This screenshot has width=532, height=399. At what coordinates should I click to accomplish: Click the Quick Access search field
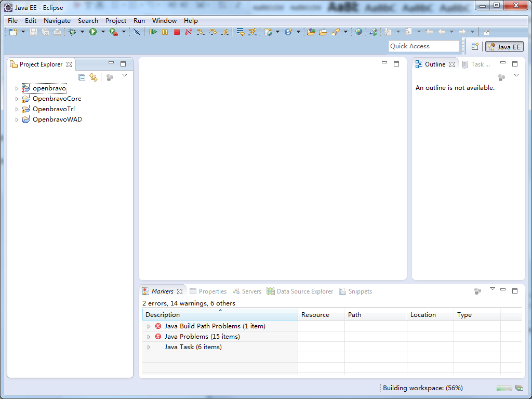point(423,46)
